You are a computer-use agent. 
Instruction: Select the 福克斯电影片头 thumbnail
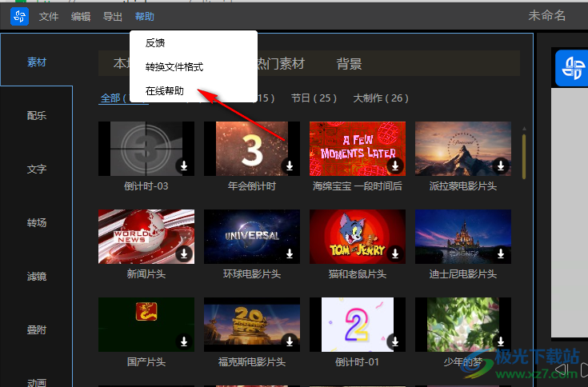point(252,325)
